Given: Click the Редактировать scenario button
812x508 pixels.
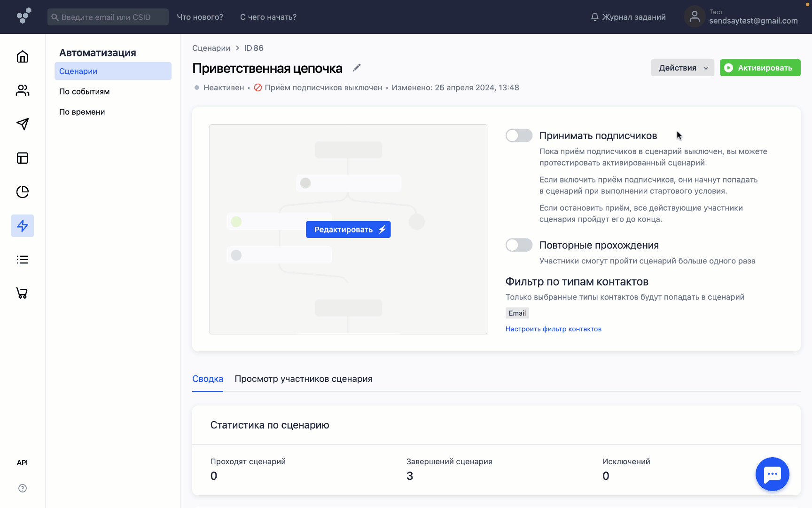Looking at the screenshot, I should tap(348, 230).
